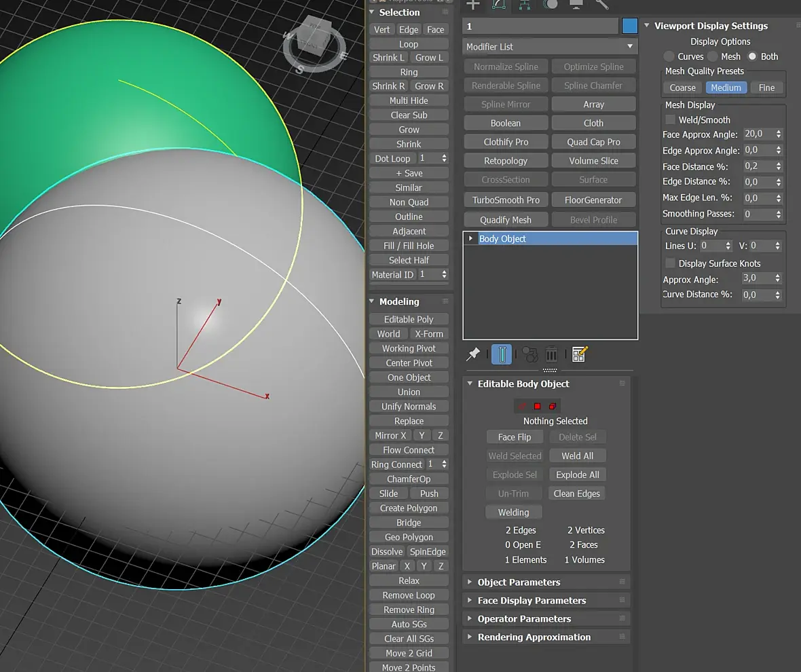
Task: Click Face Approx Angle spinner arrows
Action: (779, 134)
